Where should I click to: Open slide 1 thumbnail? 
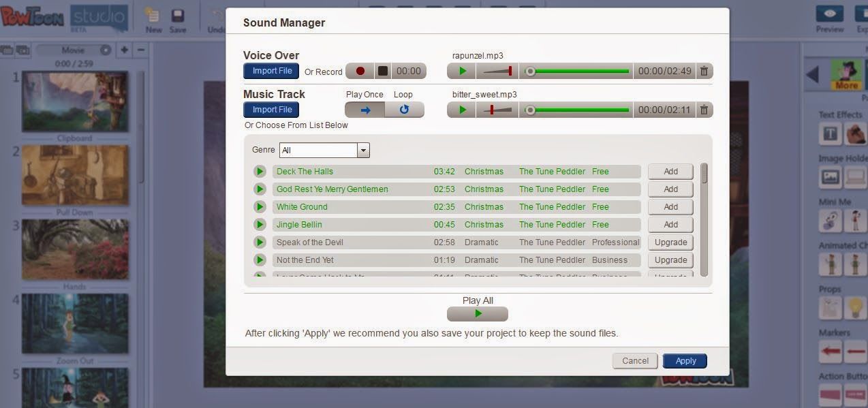[x=75, y=101]
